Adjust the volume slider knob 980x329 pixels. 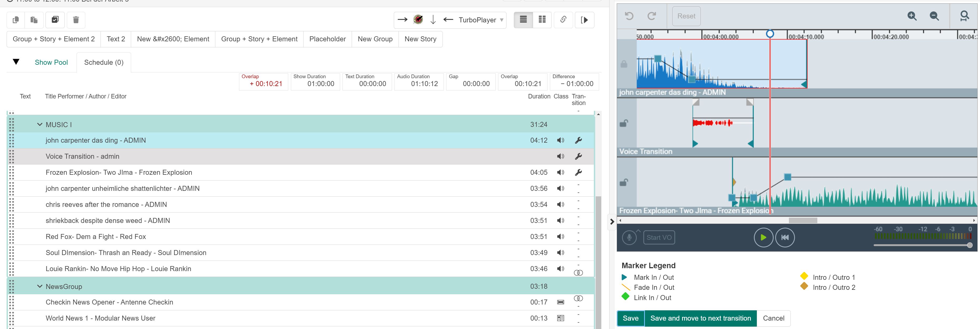pos(970,245)
